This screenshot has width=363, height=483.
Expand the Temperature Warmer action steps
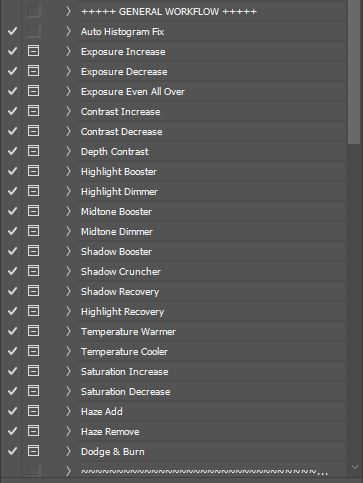[x=68, y=331]
